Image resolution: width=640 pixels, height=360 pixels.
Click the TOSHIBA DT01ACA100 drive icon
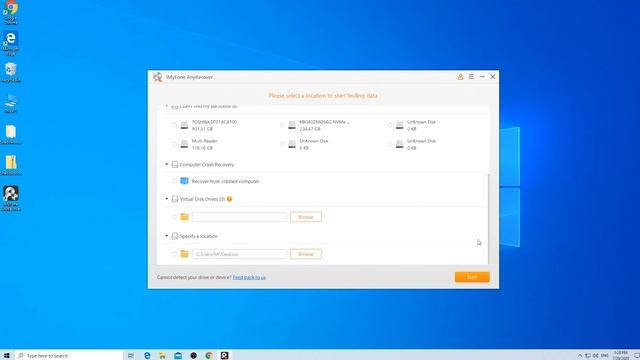coord(184,125)
